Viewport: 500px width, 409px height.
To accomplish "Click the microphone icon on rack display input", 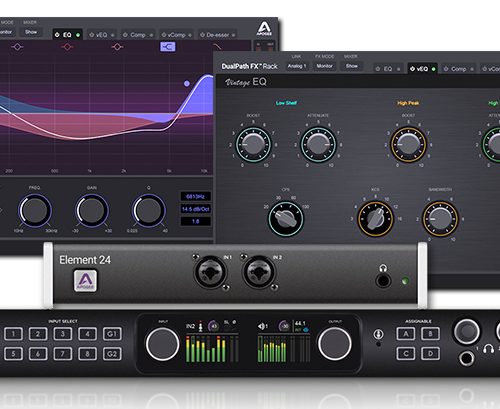I will (200, 327).
